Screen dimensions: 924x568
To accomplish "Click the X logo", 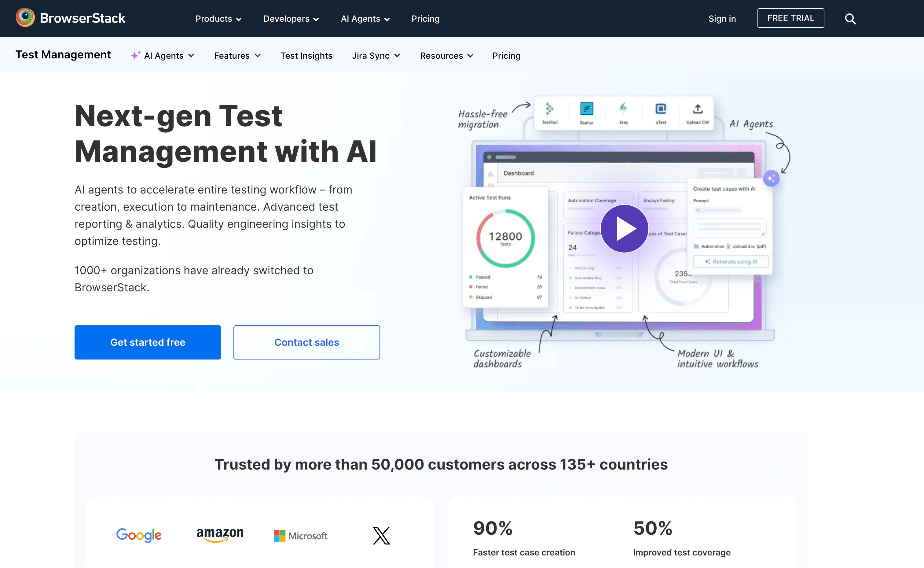I will coord(381,535).
